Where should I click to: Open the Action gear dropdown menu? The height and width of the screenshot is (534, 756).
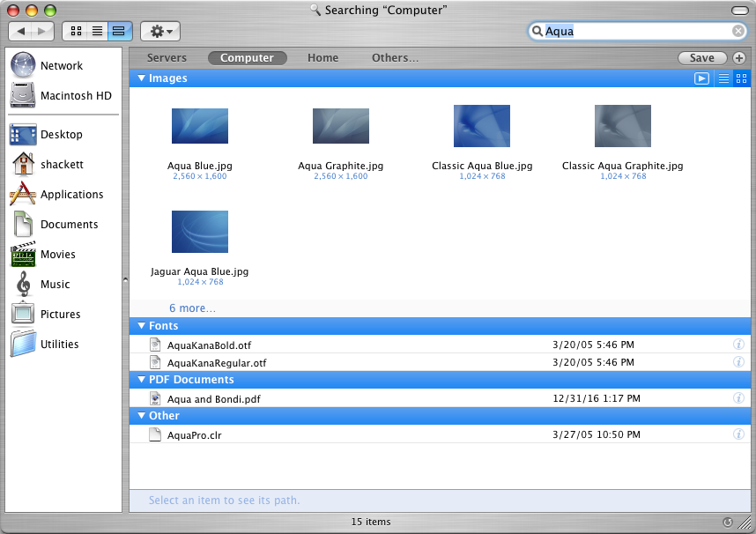(160, 31)
